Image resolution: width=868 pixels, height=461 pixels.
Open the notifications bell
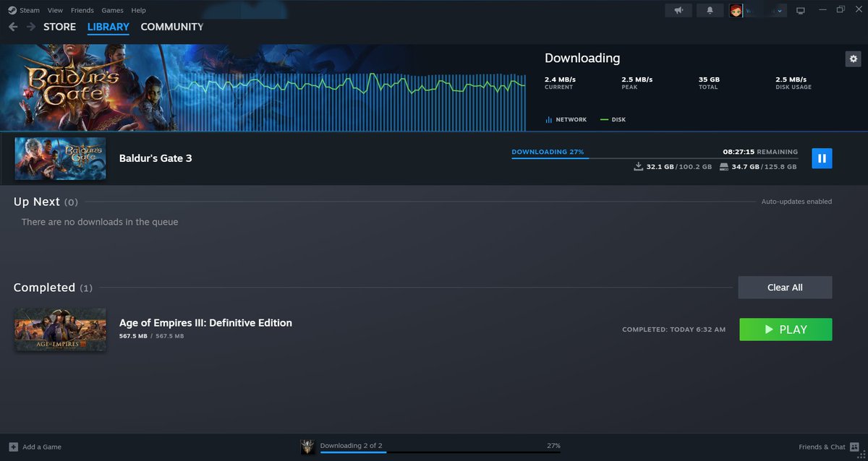(x=710, y=10)
